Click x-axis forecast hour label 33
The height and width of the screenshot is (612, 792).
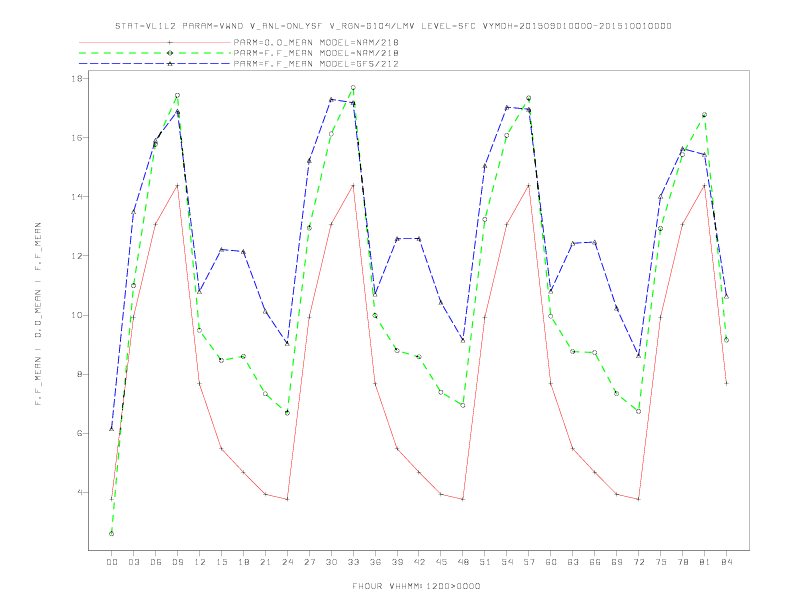(x=353, y=562)
